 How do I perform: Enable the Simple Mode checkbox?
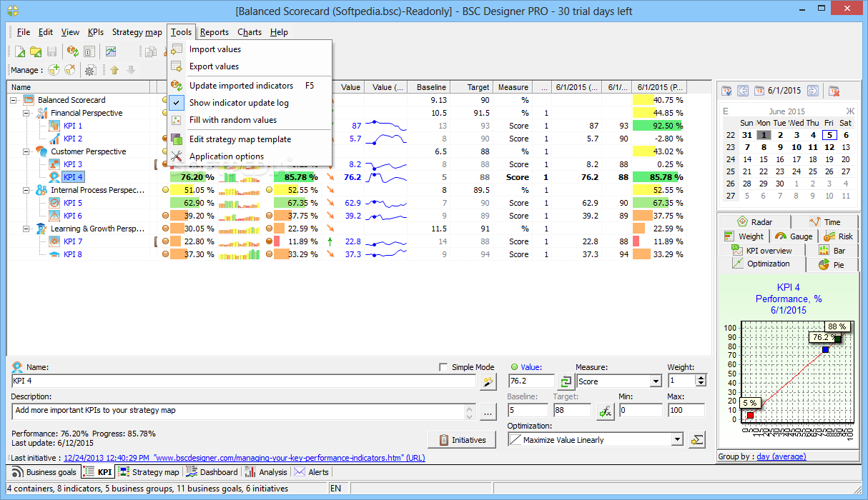[443, 367]
